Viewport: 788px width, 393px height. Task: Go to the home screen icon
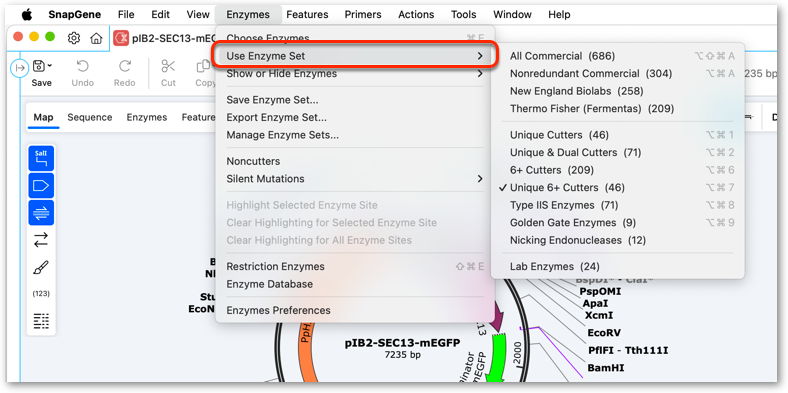(x=96, y=38)
